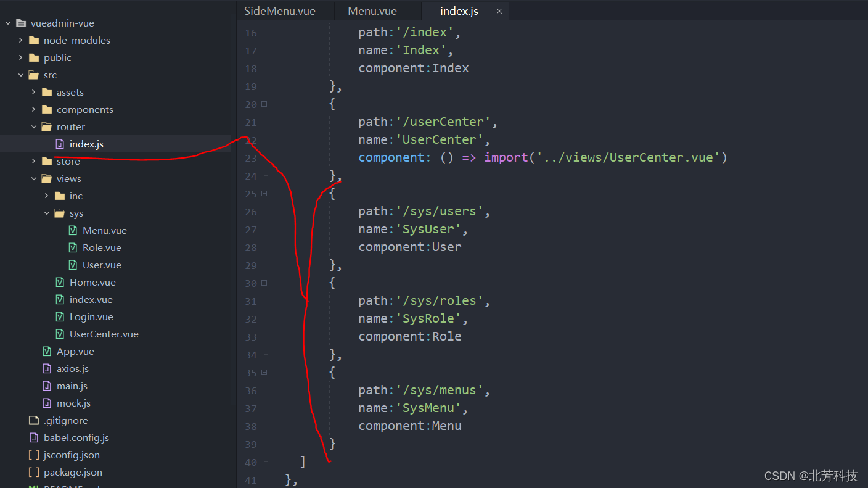The image size is (868, 488).
Task: Expand the assets folder arrow
Action: pos(33,93)
